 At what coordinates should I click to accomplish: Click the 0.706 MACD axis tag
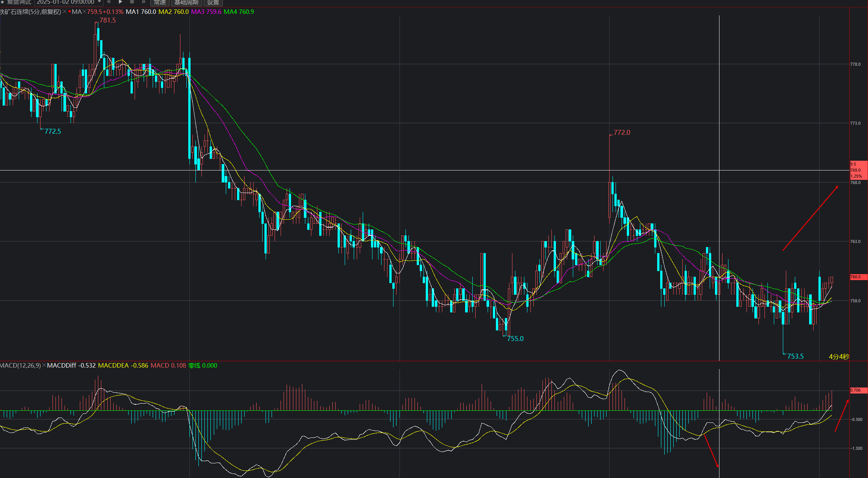click(859, 391)
